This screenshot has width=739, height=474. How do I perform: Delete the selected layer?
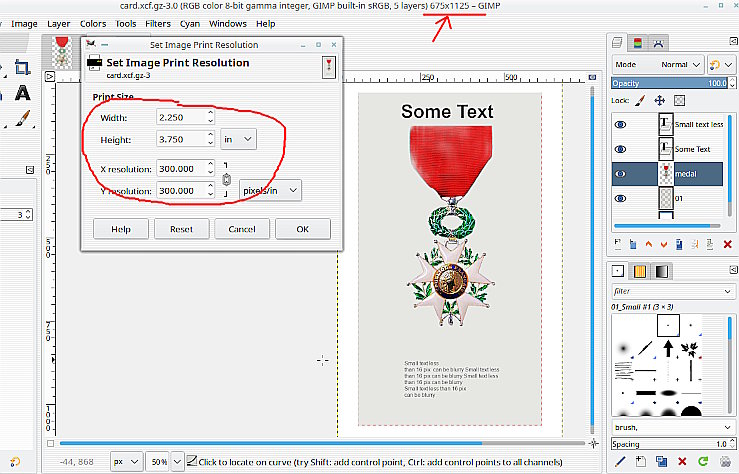click(x=727, y=244)
